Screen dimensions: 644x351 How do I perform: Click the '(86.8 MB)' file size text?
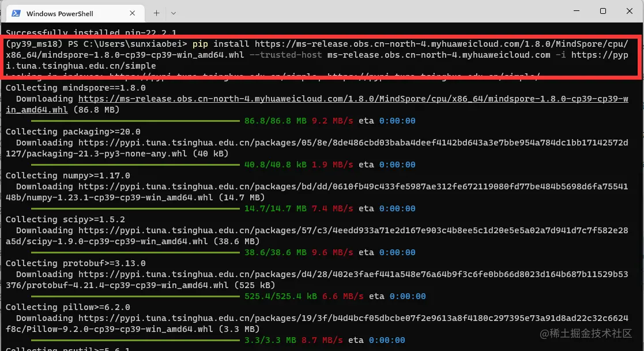click(96, 110)
